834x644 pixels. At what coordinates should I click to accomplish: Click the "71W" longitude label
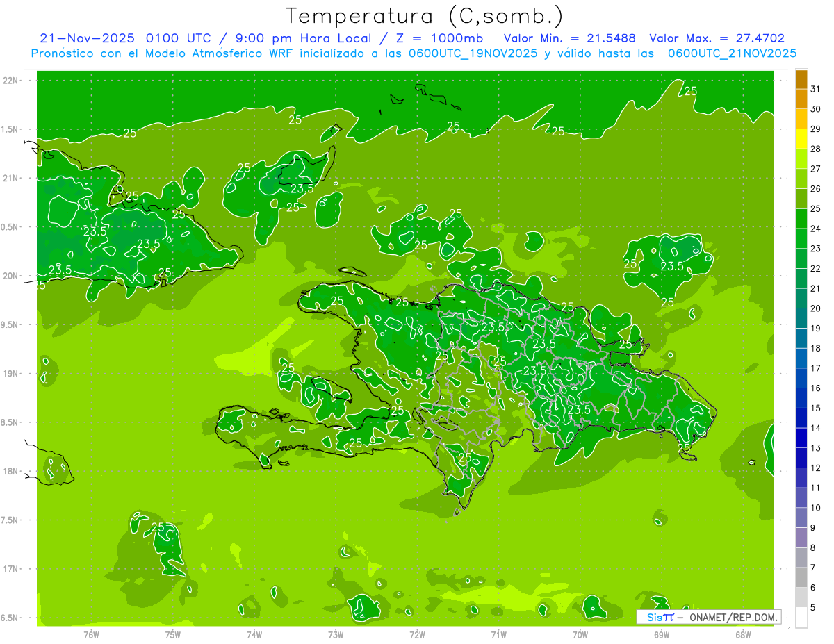498,634
